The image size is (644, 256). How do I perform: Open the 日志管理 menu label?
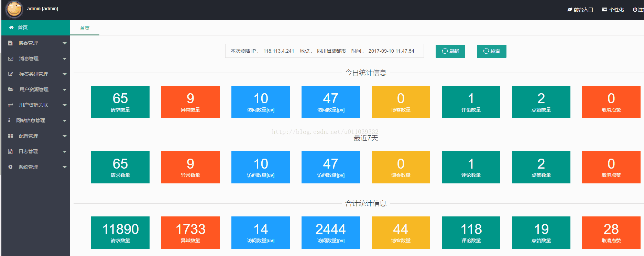28,151
